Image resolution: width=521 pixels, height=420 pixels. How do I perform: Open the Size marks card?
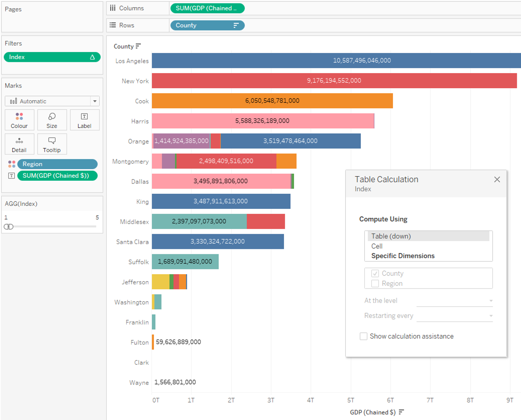pyautogui.click(x=52, y=120)
